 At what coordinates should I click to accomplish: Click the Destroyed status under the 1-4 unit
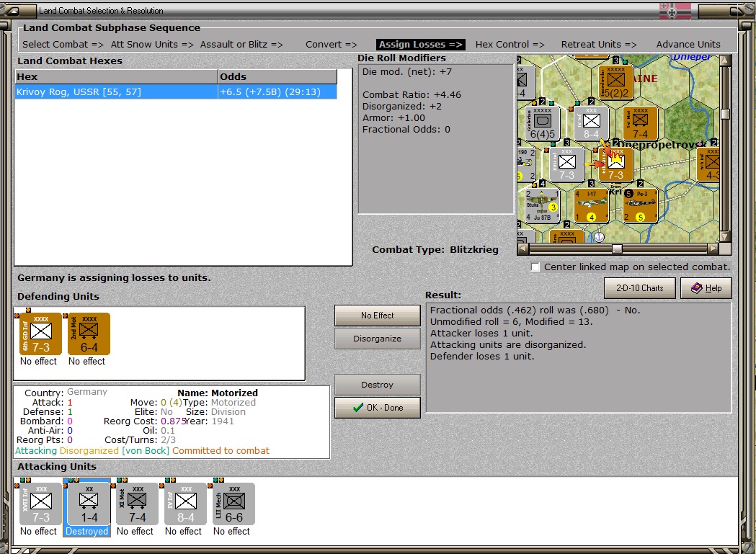click(x=86, y=531)
